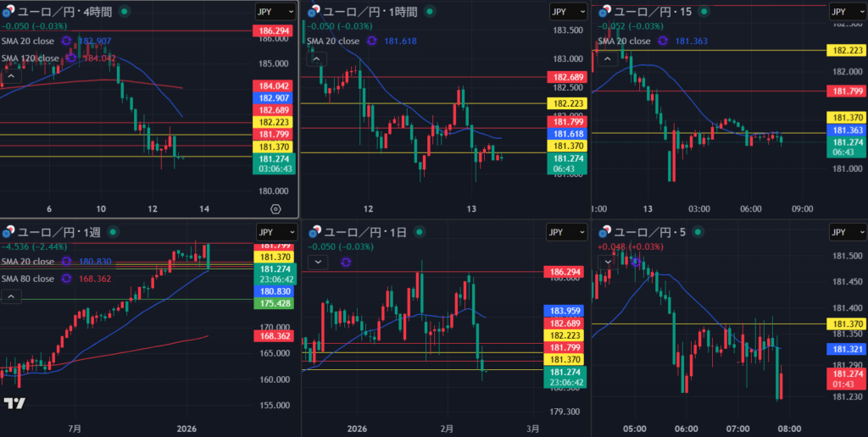Click purple indicator icon on 1日 chart

(x=345, y=263)
